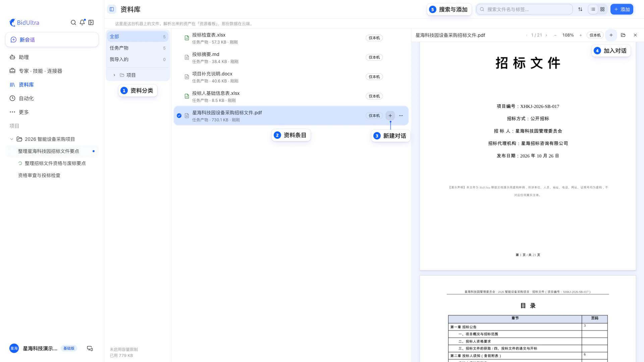This screenshot has width=644, height=362.
Task: Switch to list view layout
Action: (593, 9)
